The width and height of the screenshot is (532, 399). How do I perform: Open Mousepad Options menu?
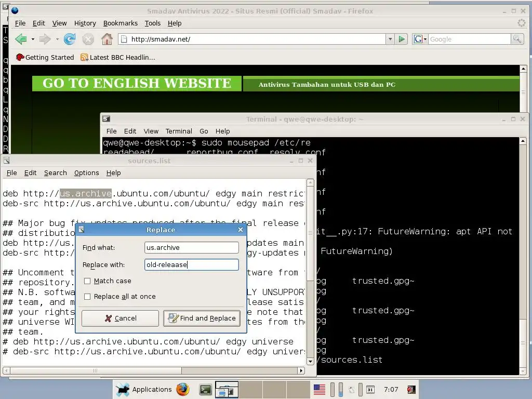pos(87,172)
